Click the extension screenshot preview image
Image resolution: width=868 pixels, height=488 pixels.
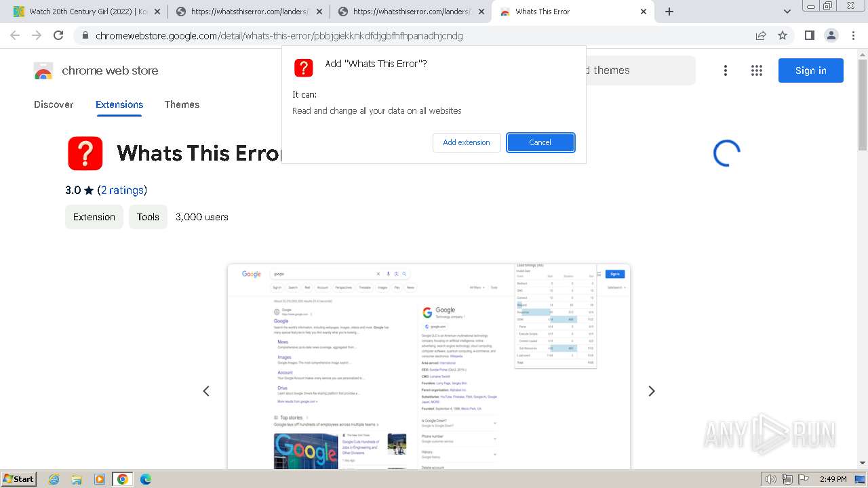point(429,366)
